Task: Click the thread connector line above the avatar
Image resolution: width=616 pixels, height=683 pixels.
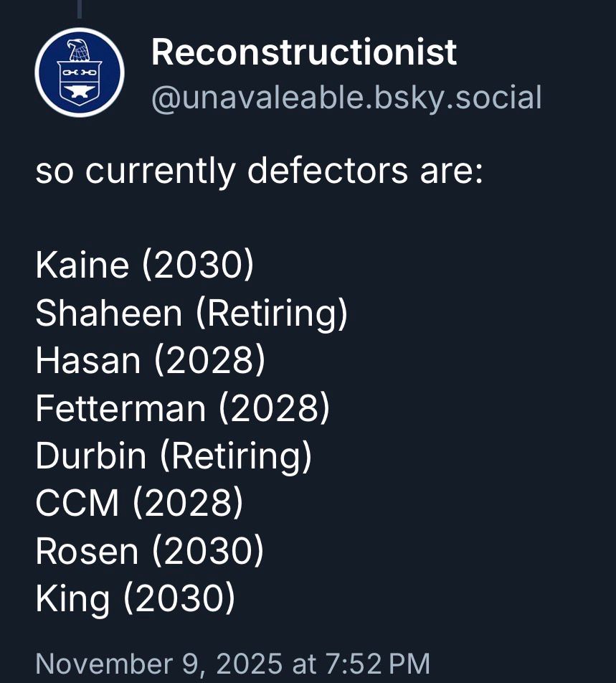Action: (x=79, y=9)
